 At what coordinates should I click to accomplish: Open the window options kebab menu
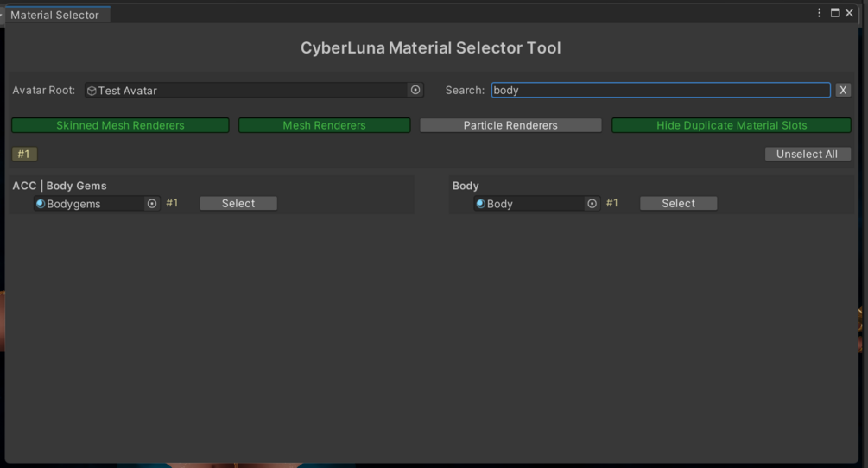tap(820, 13)
